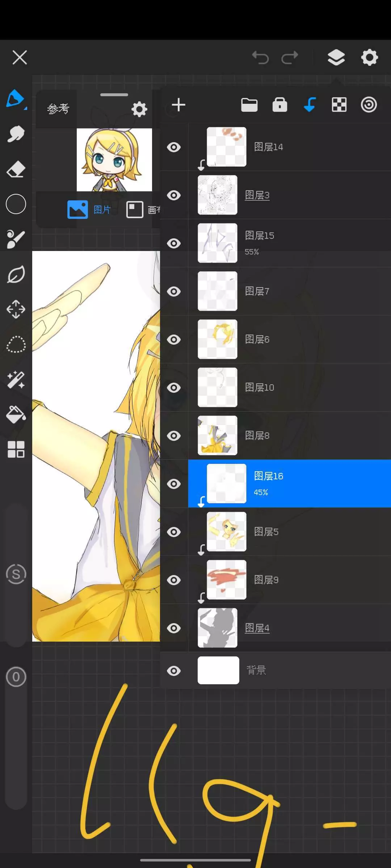The height and width of the screenshot is (868, 391).
Task: Select the leaf-shaped liquify tool
Action: click(16, 275)
